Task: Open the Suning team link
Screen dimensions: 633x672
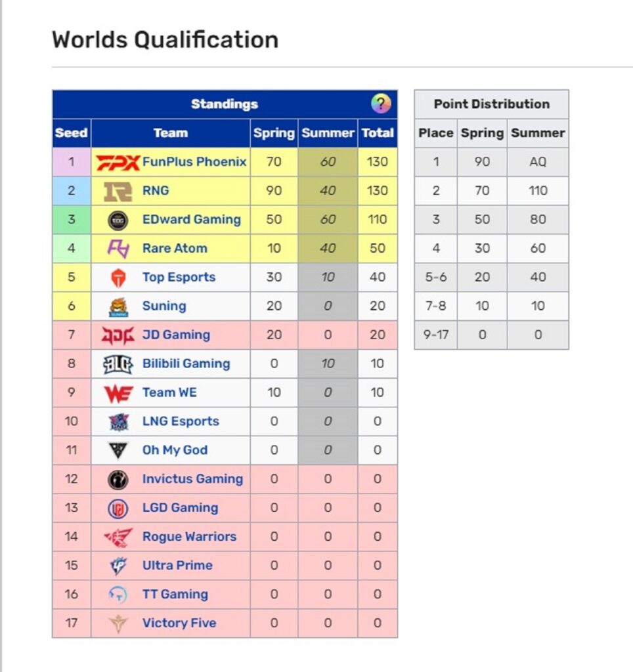Action: tap(164, 306)
